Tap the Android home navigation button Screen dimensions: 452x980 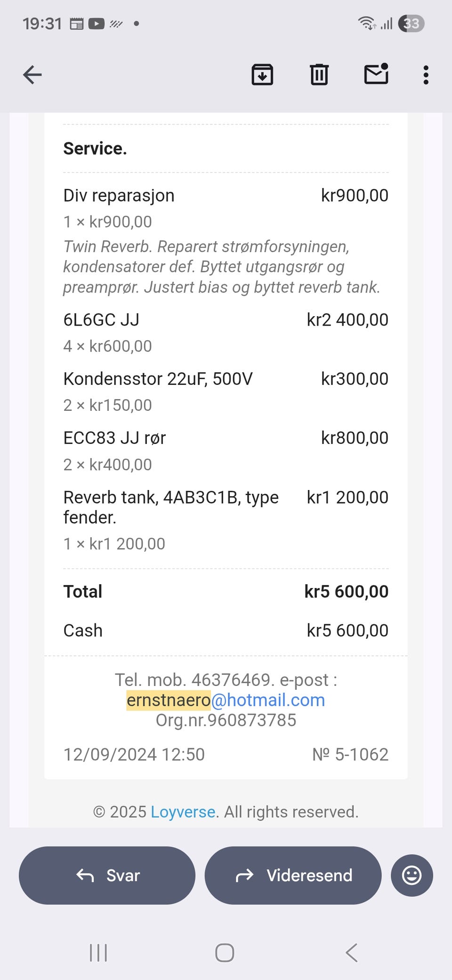tap(225, 953)
